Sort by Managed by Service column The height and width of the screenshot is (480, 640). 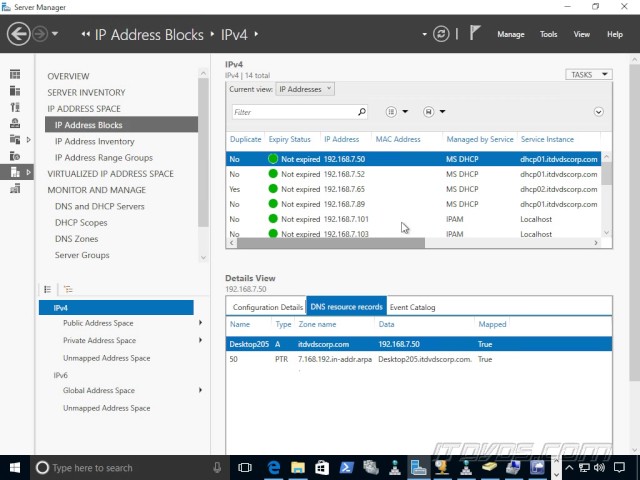pyautogui.click(x=480, y=140)
